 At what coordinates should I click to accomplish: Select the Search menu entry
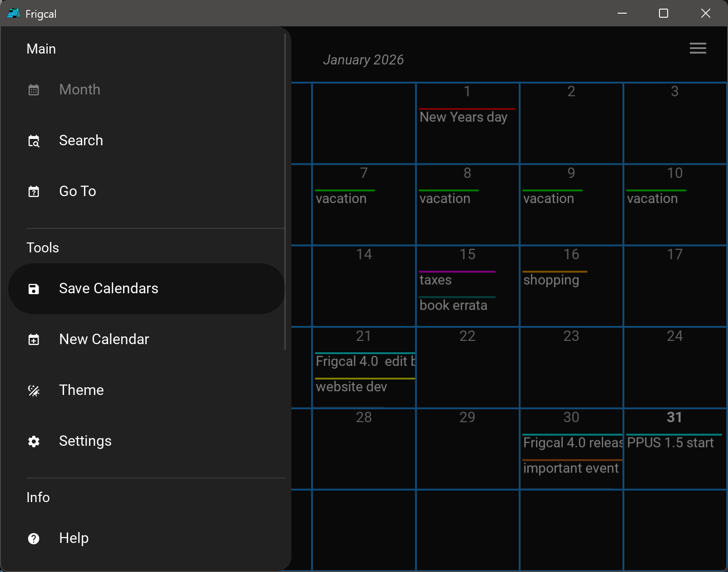coord(81,141)
